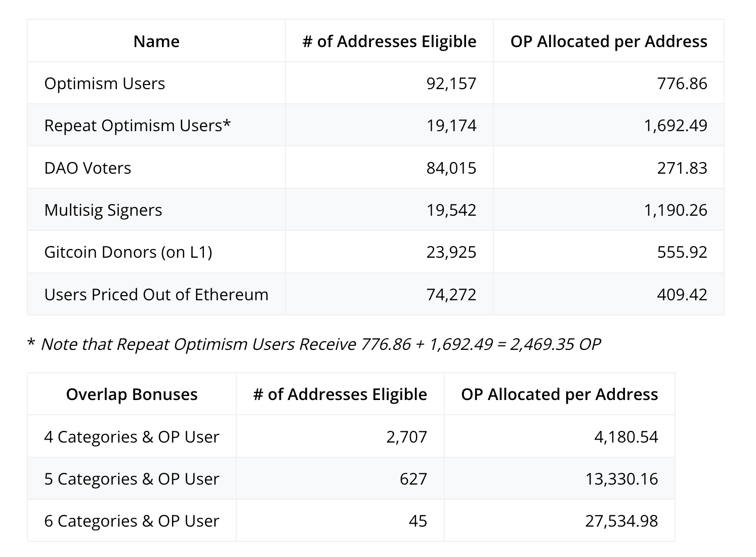This screenshot has height=557, width=756.
Task: Click the 27,534.98 bonus value
Action: click(622, 521)
